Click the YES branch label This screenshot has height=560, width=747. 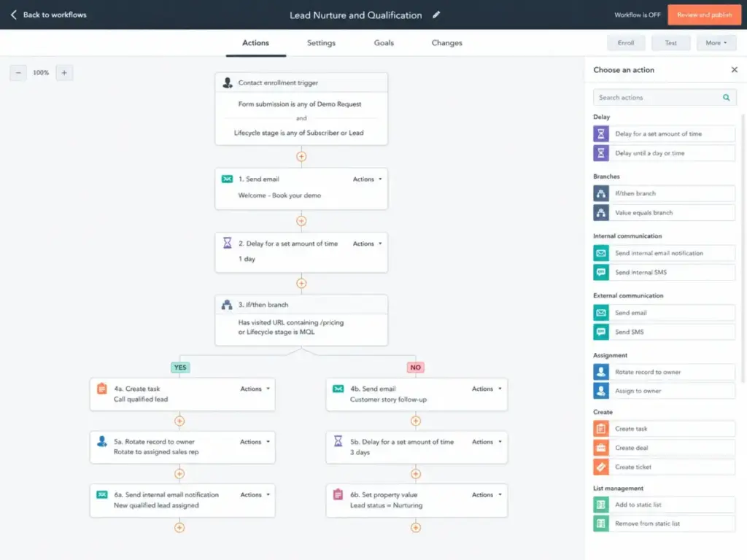coord(180,367)
